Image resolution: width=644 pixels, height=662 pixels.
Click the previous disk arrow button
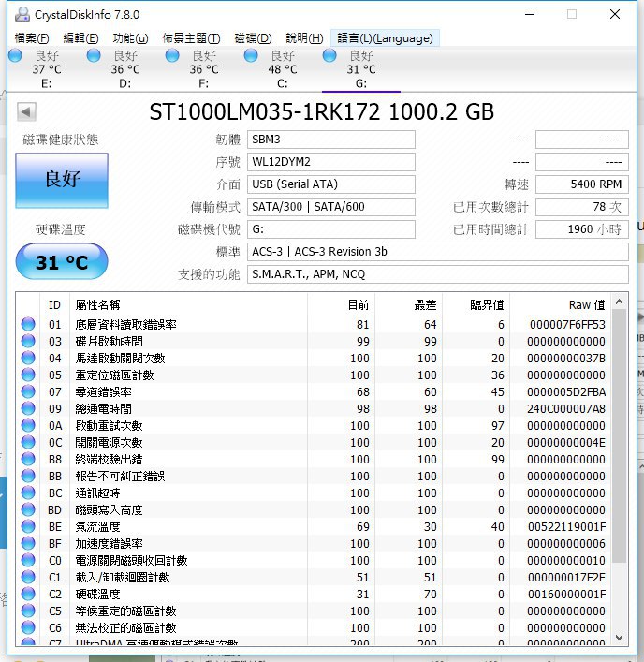click(26, 112)
